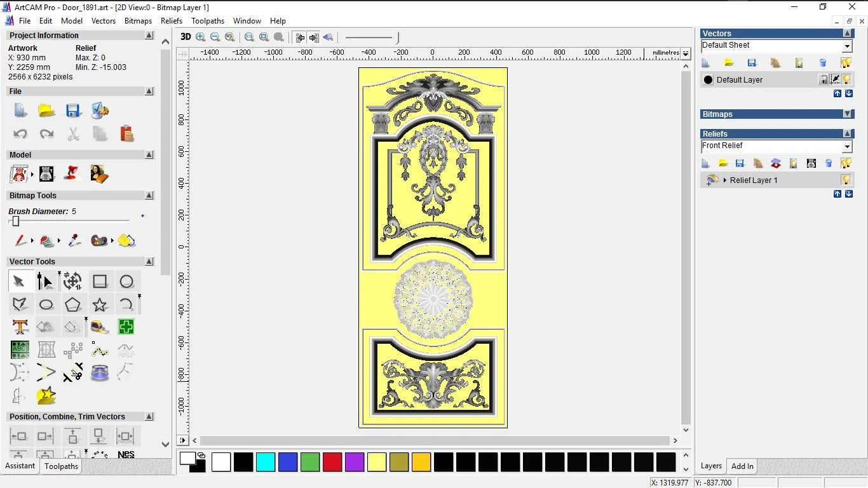Switch to the 3D view
The height and width of the screenshot is (488, 868).
[185, 37]
